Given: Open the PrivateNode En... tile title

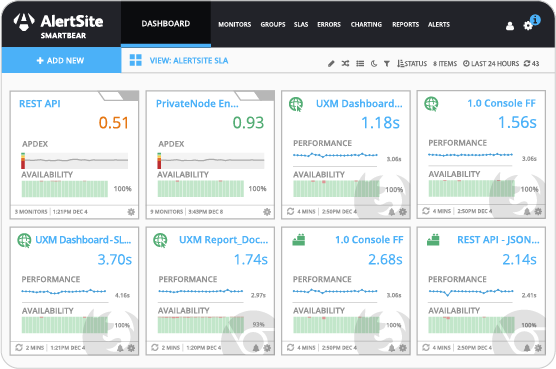Looking at the screenshot, I should coord(197,104).
